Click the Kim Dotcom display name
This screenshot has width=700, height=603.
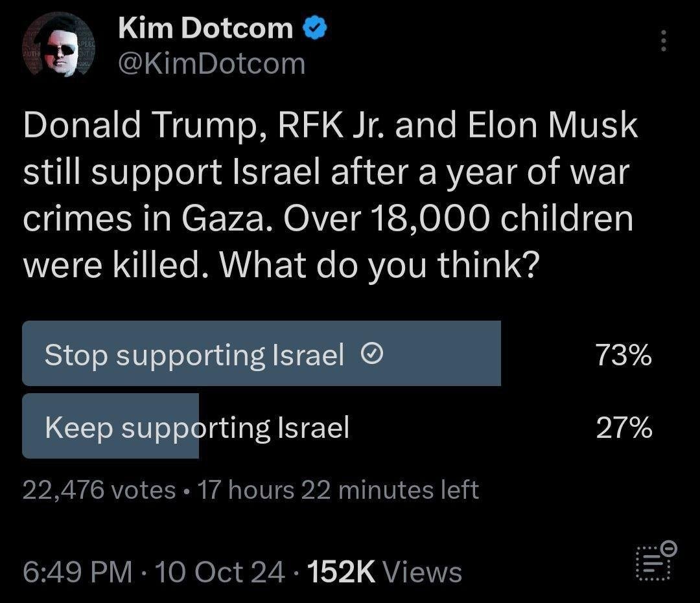(205, 28)
